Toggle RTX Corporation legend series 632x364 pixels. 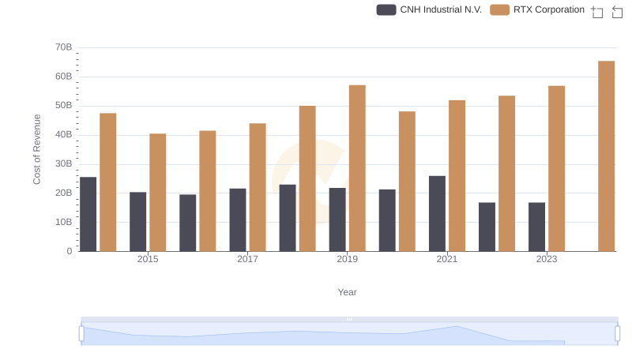[x=537, y=9]
